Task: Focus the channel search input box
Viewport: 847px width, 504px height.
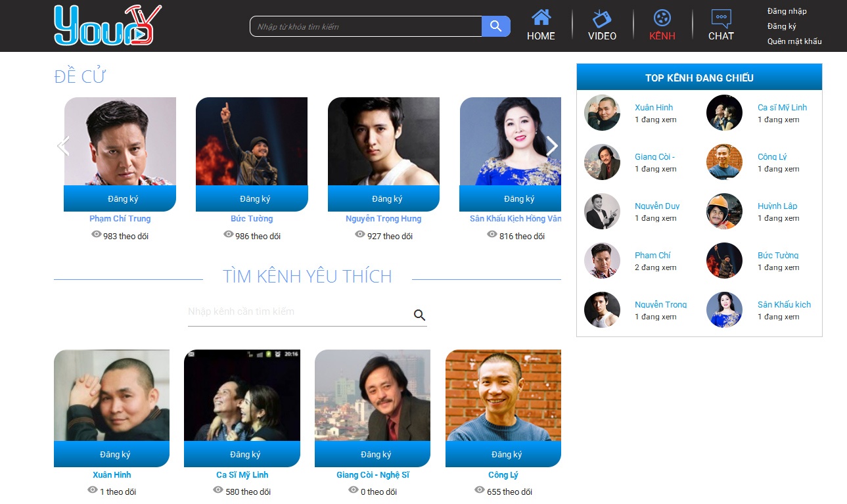Action: [299, 312]
